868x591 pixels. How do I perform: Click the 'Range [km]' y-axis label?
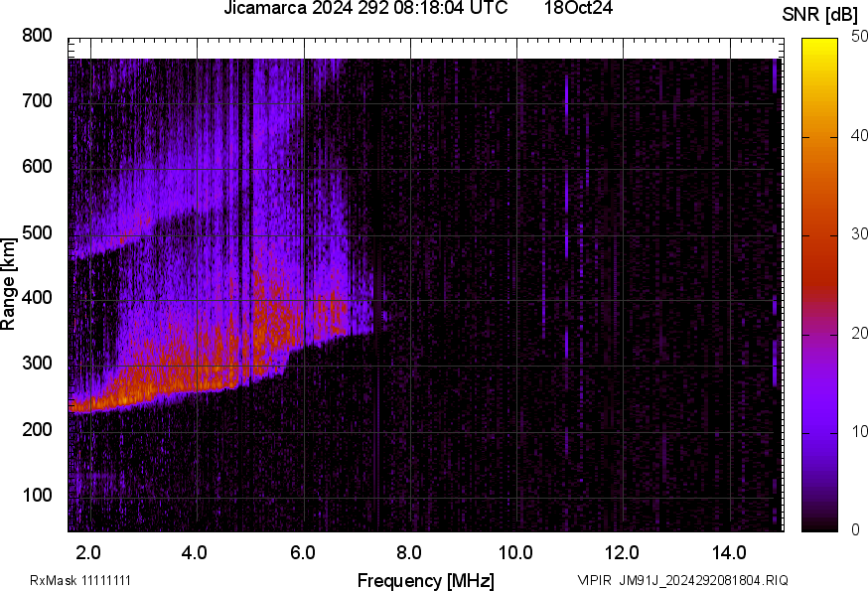[8, 284]
